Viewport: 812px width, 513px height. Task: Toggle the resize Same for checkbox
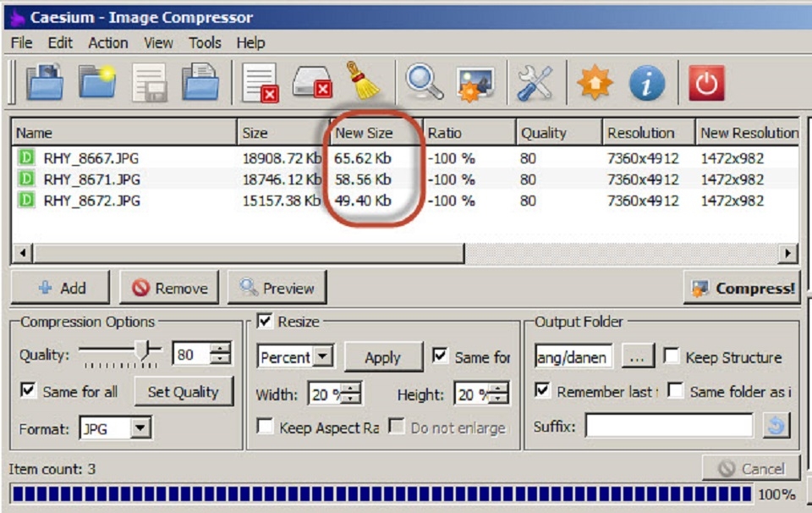click(440, 356)
